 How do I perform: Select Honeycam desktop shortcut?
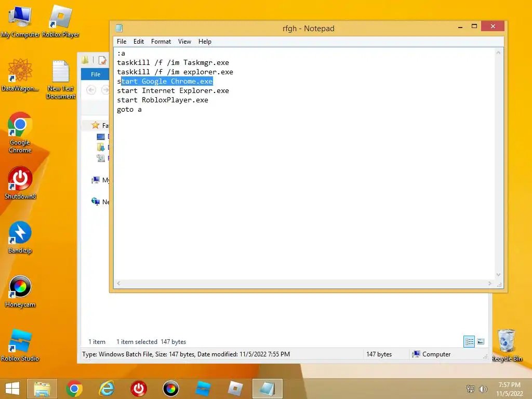[x=20, y=291]
